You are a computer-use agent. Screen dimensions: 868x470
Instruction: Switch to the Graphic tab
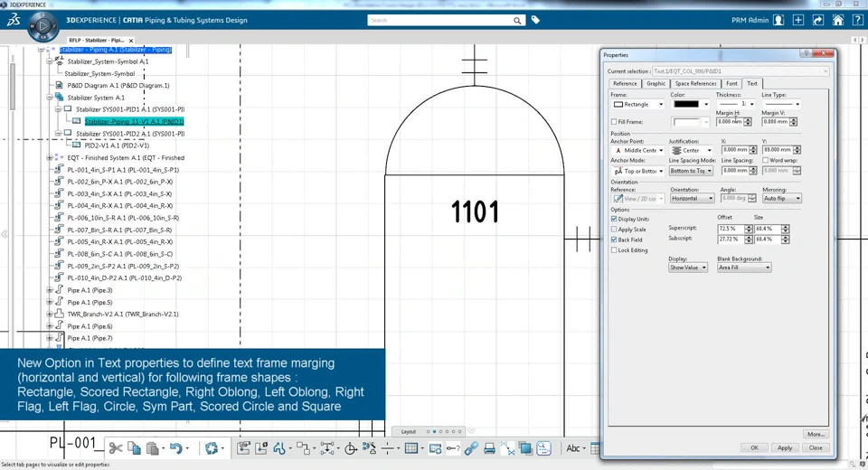(x=656, y=84)
